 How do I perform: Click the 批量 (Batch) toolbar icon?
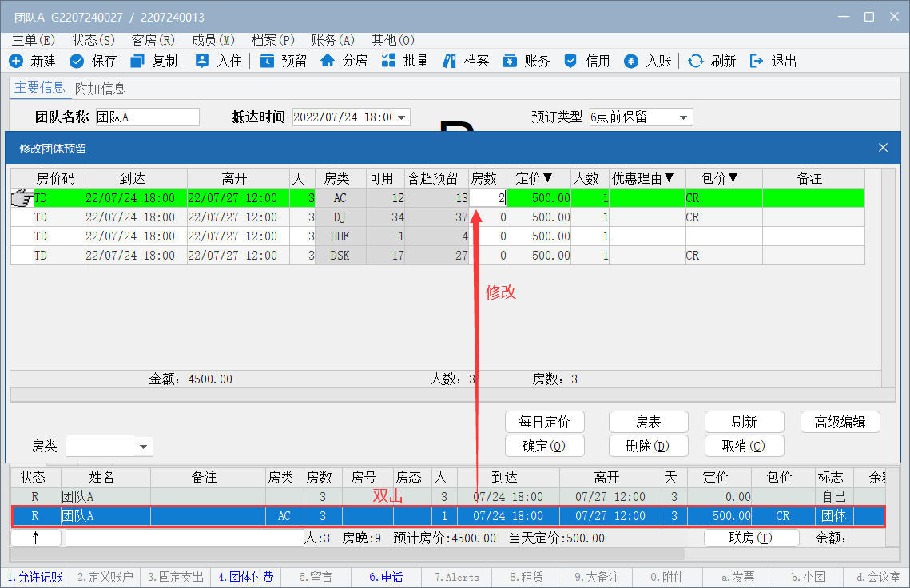(x=388, y=61)
